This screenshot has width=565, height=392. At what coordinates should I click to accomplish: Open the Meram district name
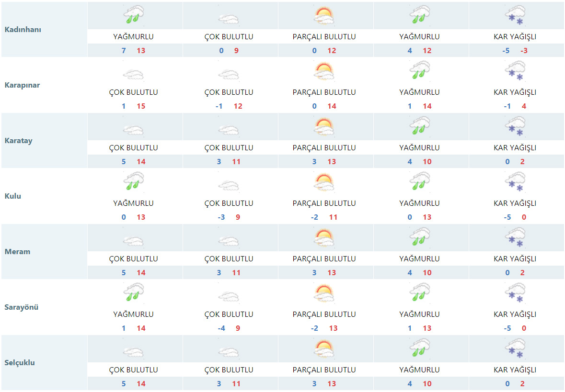(17, 252)
